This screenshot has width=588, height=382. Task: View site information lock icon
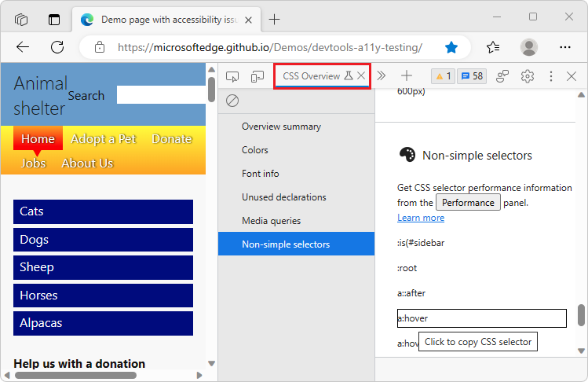[x=100, y=47]
